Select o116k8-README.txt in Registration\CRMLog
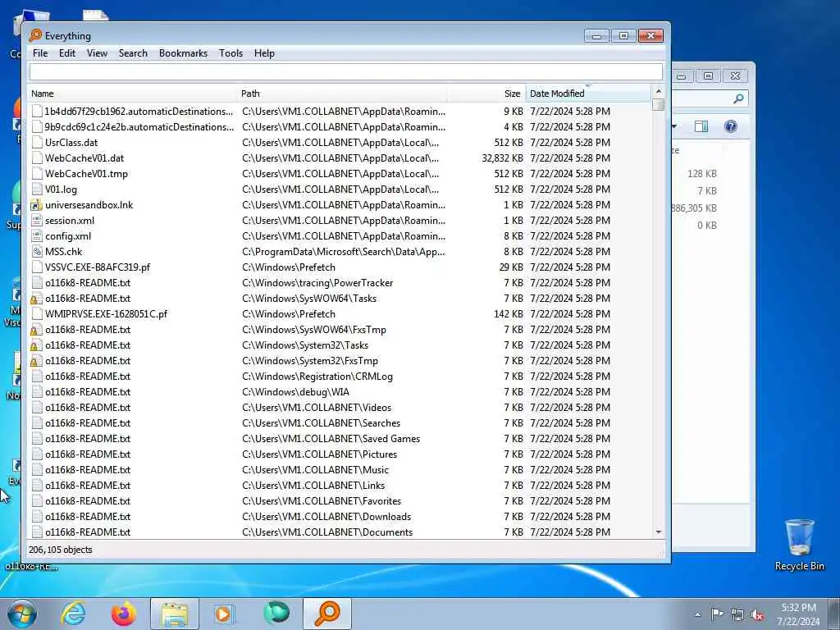Screen dimensions: 840x630 87,376
